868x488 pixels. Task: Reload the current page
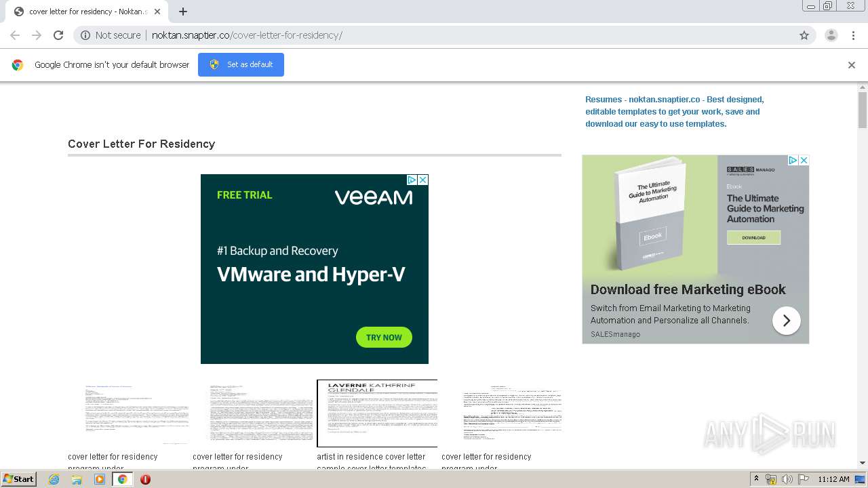58,35
